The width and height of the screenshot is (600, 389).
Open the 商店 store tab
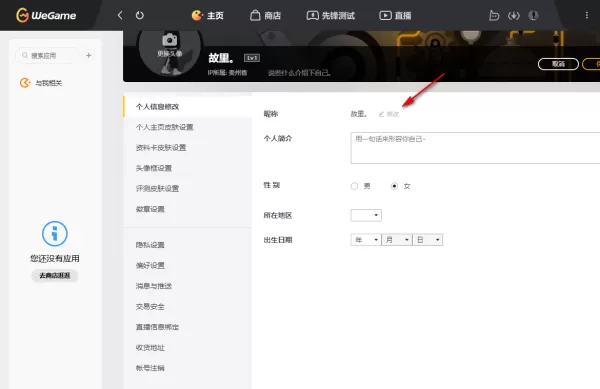coord(266,15)
